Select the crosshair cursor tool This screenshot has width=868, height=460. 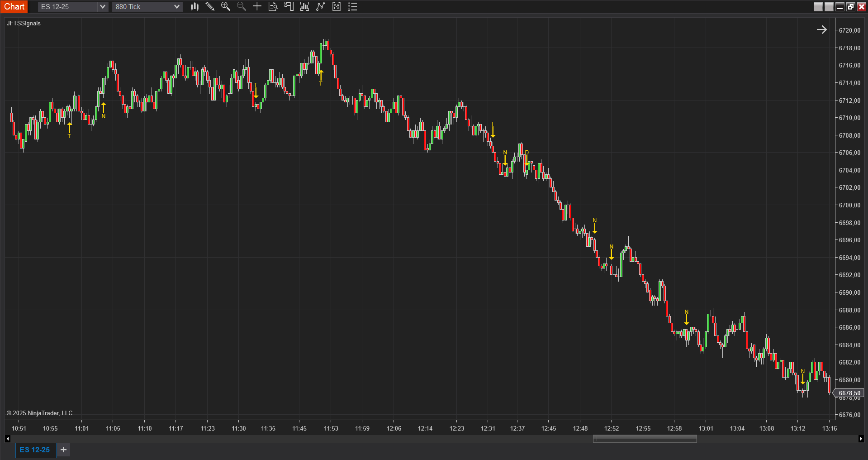click(x=257, y=6)
